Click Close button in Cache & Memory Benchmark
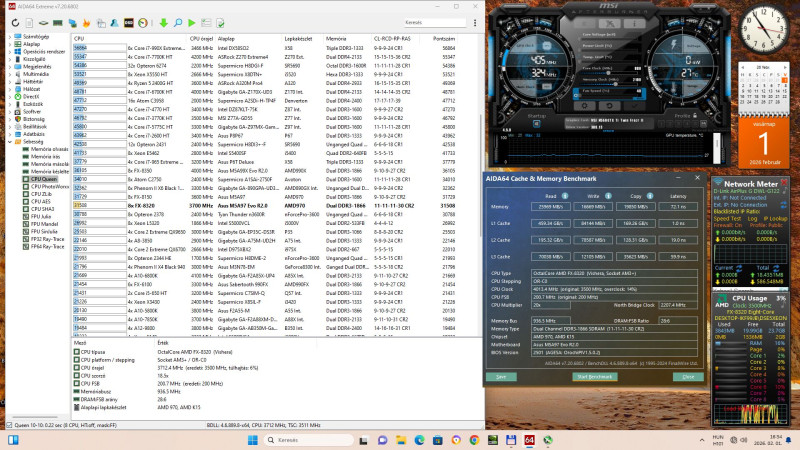Screen dimensions: 800x450 688,377
